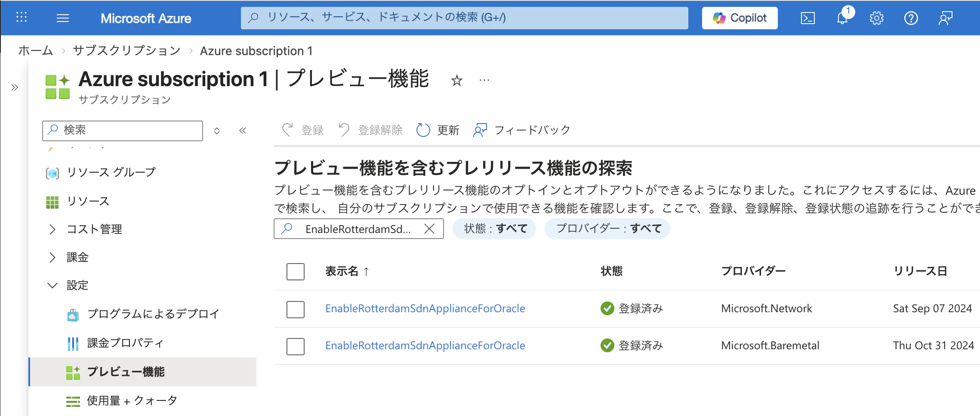
Task: Click the 登録済み status in Microsoft.Network row
Action: (632, 309)
